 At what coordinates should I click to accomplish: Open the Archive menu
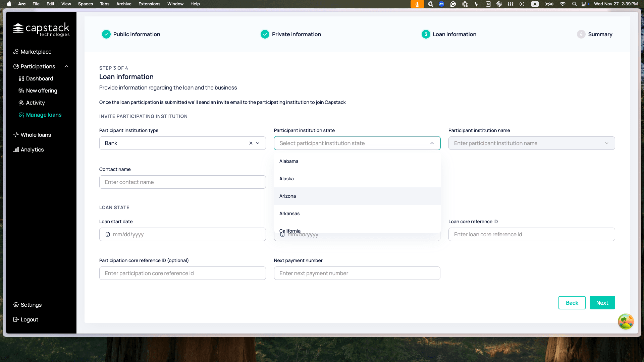tap(124, 4)
